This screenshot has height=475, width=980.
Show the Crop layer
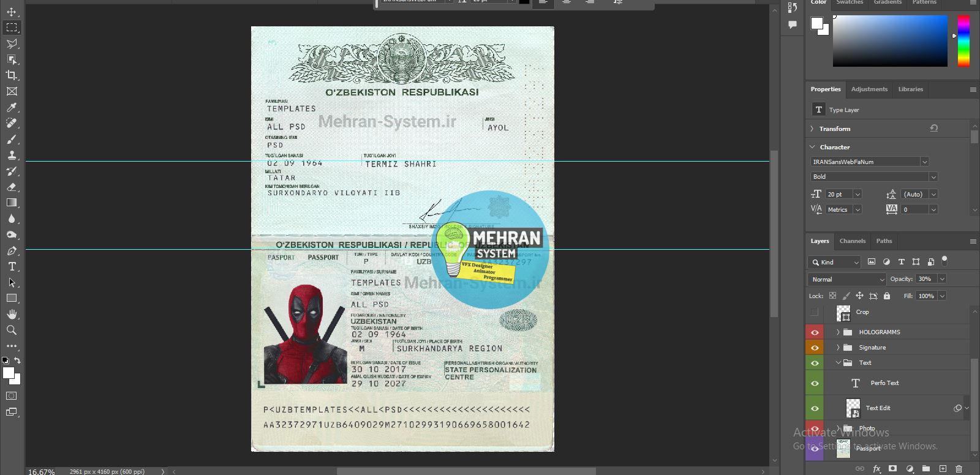[815, 312]
